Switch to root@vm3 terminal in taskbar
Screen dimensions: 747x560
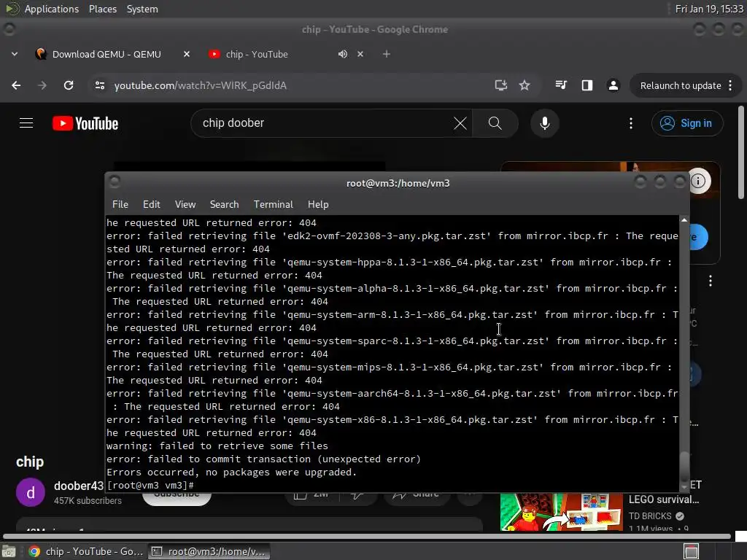(209, 551)
